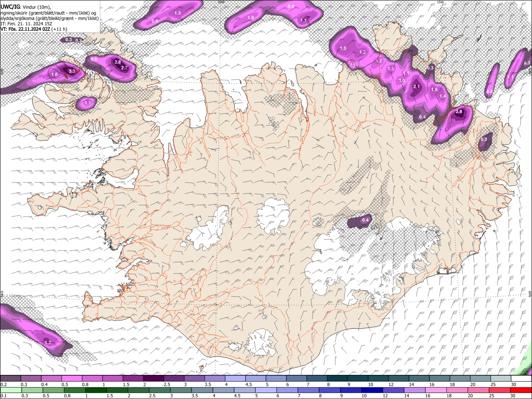Click the light grey swatch labeled 25, upper scale
This screenshot has width=532, height=399.
[x=501, y=379]
